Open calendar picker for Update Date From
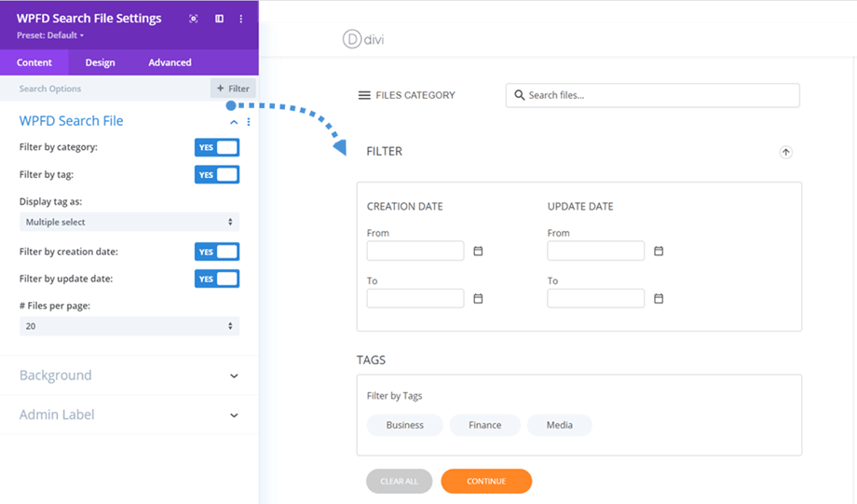This screenshot has height=504, width=857. pyautogui.click(x=659, y=251)
